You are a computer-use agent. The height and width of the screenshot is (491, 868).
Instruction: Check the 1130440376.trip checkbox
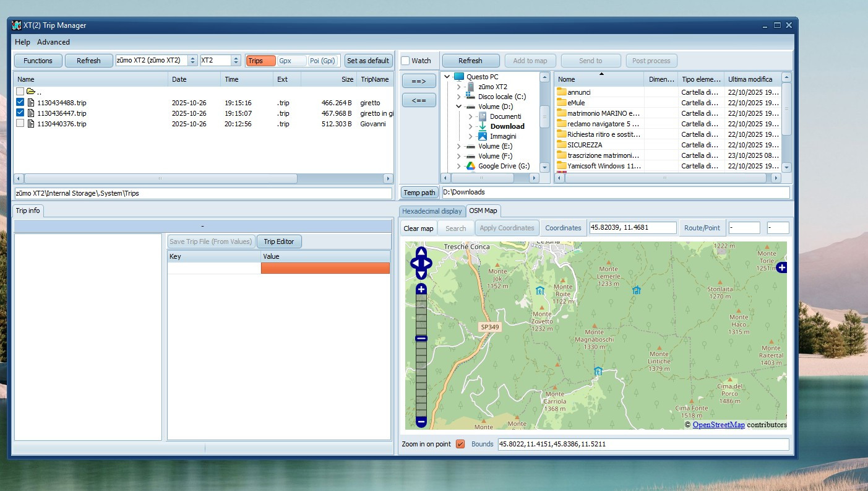tap(20, 123)
